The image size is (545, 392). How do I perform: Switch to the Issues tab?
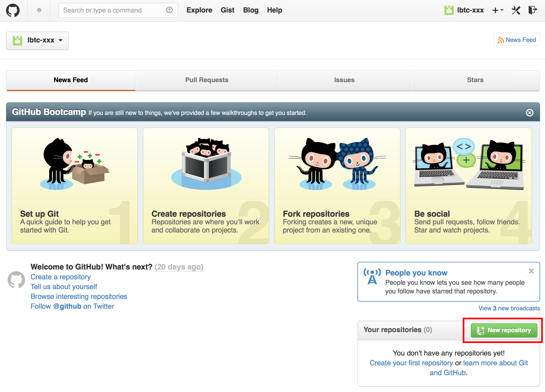click(344, 80)
